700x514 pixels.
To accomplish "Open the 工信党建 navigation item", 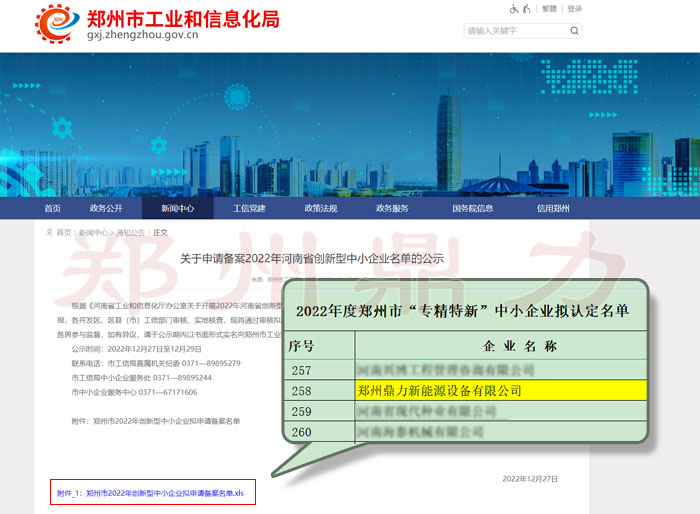I will point(249,209).
